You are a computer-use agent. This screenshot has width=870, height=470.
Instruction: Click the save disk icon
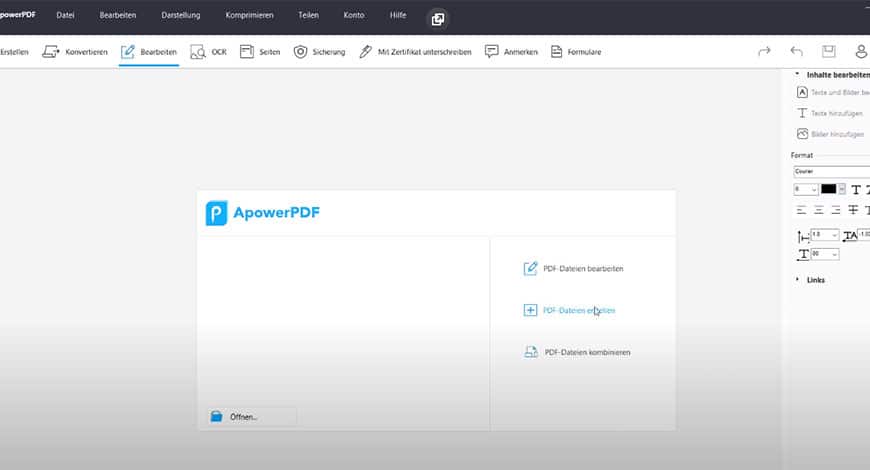(828, 51)
